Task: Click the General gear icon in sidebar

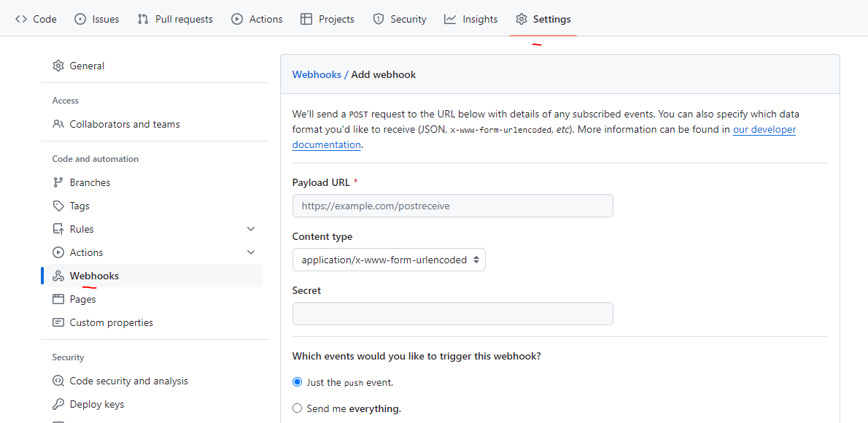Action: (58, 66)
